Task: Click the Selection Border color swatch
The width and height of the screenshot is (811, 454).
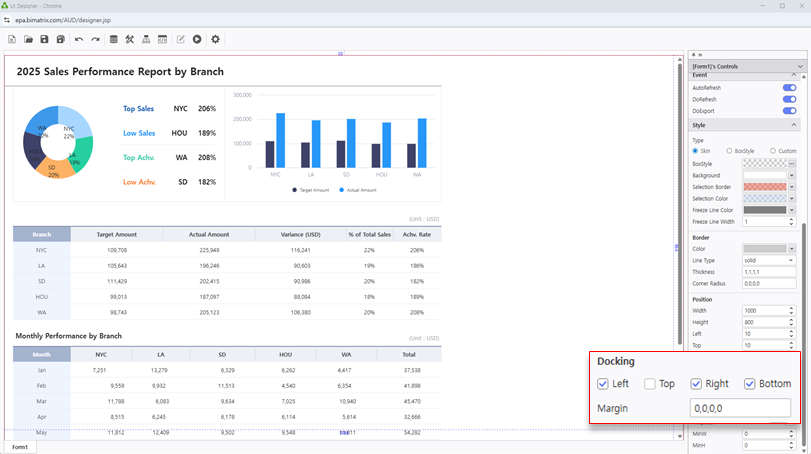Action: [x=764, y=187]
